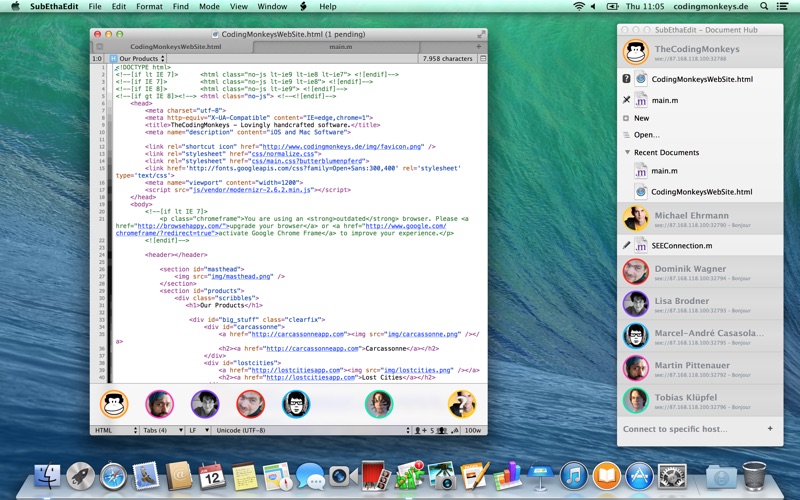Click the announce icon in the status bar
800x500 pixels.
(455, 431)
